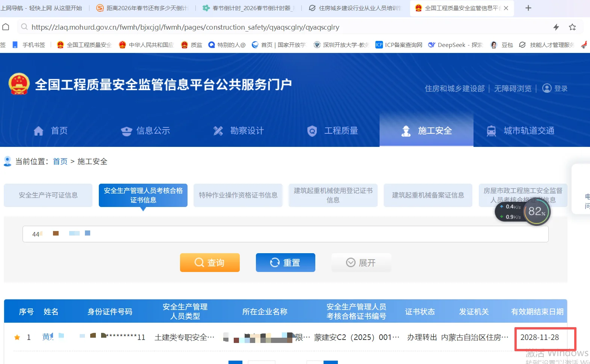Screen dimensions: 590x364
Task: Open 中华人民共和国 bookmark
Action: (x=146, y=45)
